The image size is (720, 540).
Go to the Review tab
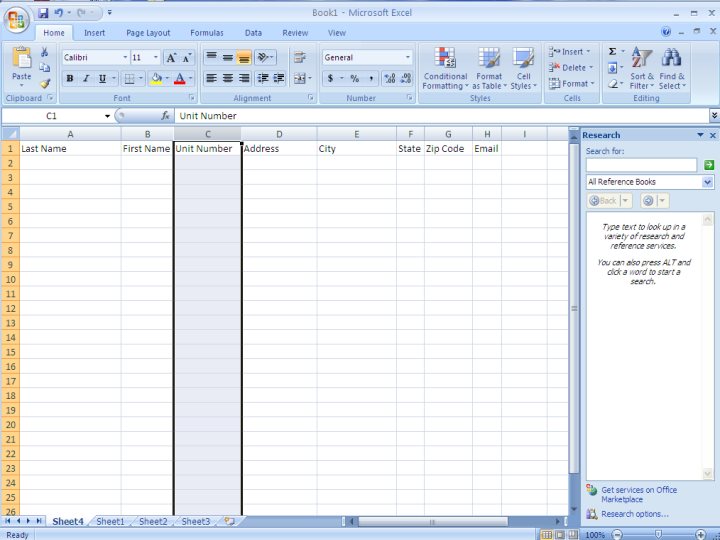(295, 33)
